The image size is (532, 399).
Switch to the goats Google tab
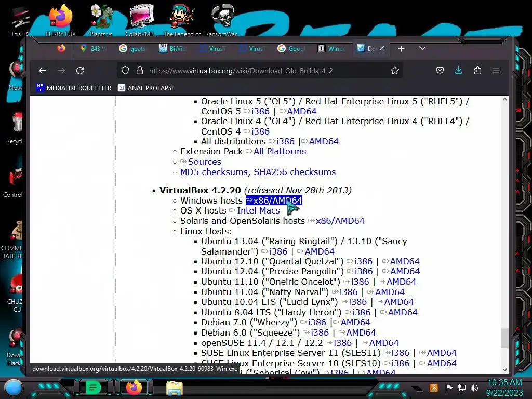[x=132, y=48]
